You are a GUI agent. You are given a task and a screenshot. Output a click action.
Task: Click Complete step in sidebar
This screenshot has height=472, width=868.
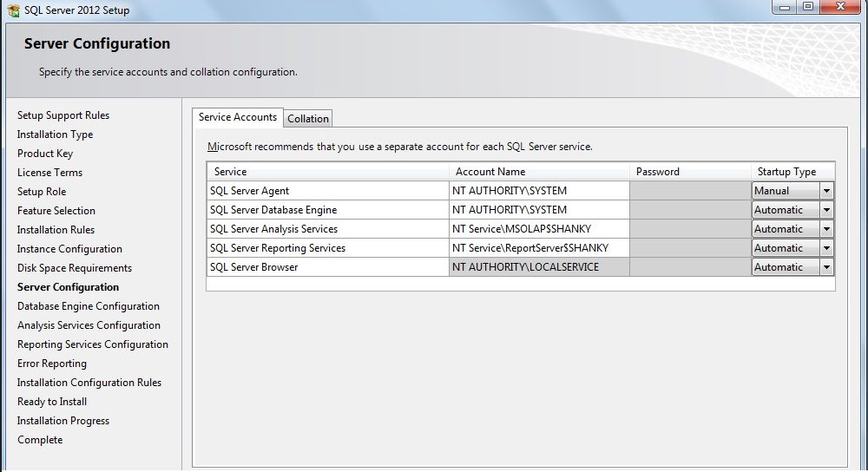(40, 440)
